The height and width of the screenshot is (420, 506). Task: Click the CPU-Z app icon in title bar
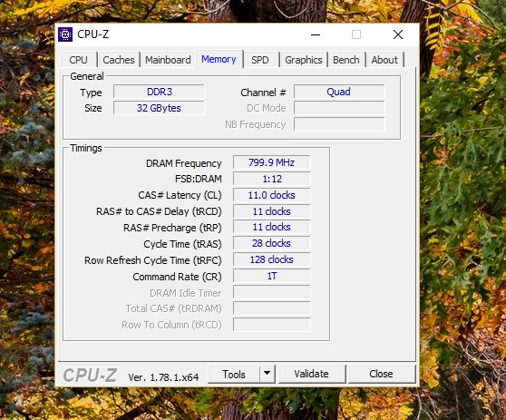pyautogui.click(x=65, y=34)
